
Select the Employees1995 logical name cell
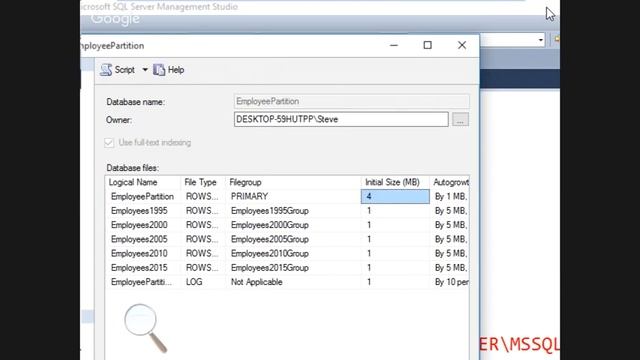tap(142, 211)
